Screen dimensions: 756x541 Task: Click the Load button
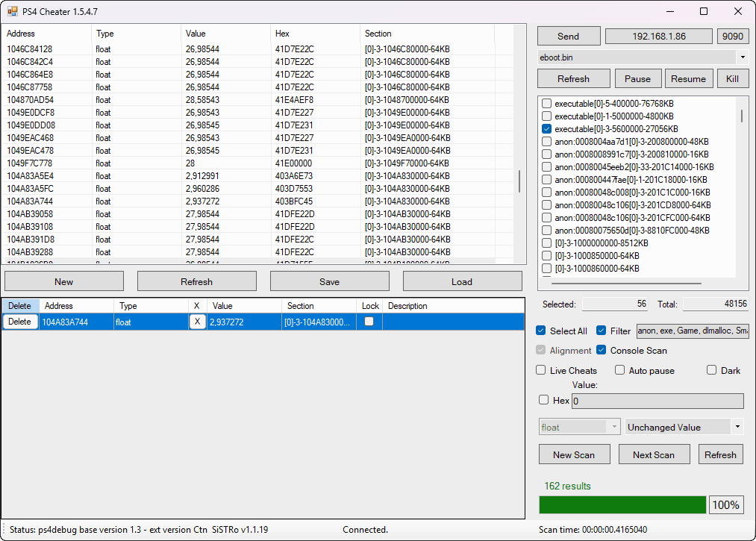click(462, 281)
